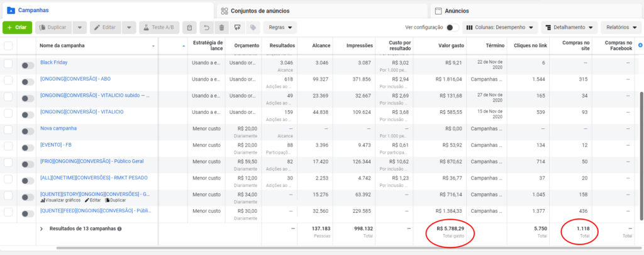Click the tag label icon
The width and height of the screenshot is (644, 255).
point(253,28)
